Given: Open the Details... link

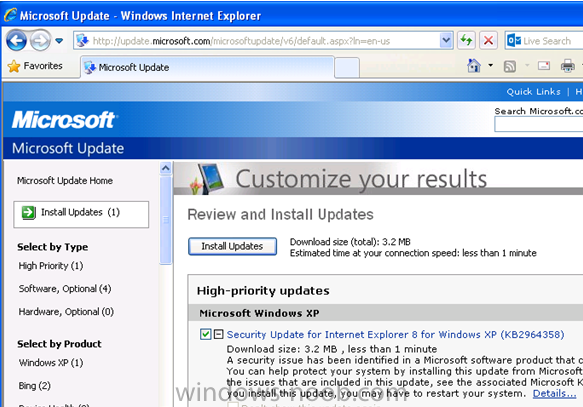Looking at the screenshot, I should tap(554, 393).
